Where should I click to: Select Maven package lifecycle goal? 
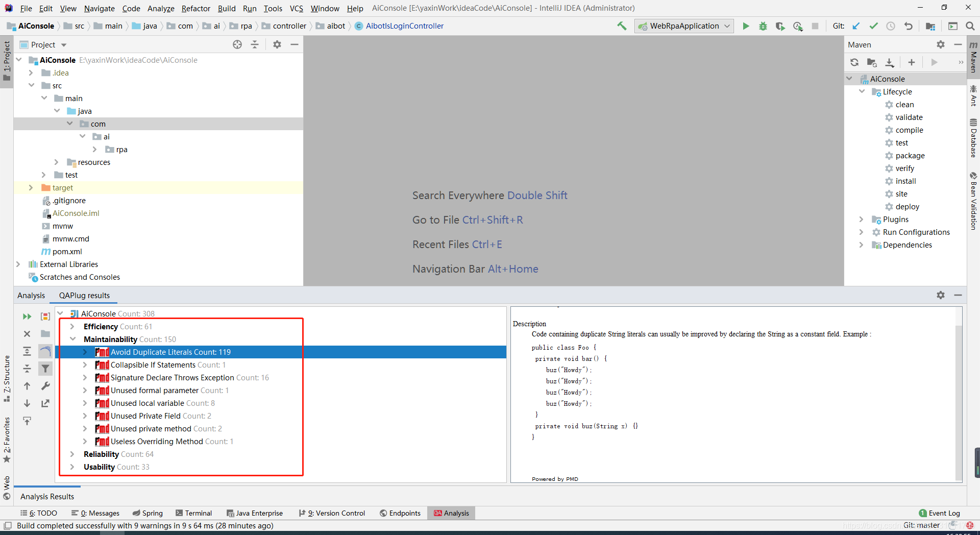tap(910, 156)
